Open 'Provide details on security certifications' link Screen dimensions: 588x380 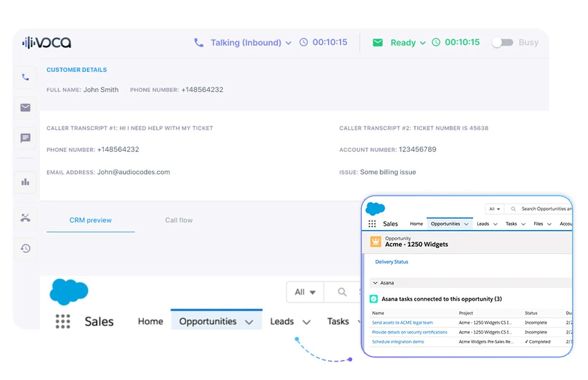tap(410, 332)
